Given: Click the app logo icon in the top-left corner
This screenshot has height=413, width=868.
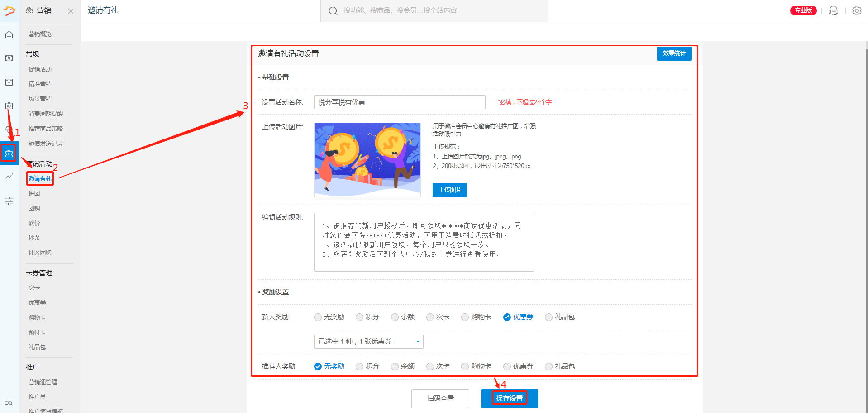Looking at the screenshot, I should [x=9, y=10].
